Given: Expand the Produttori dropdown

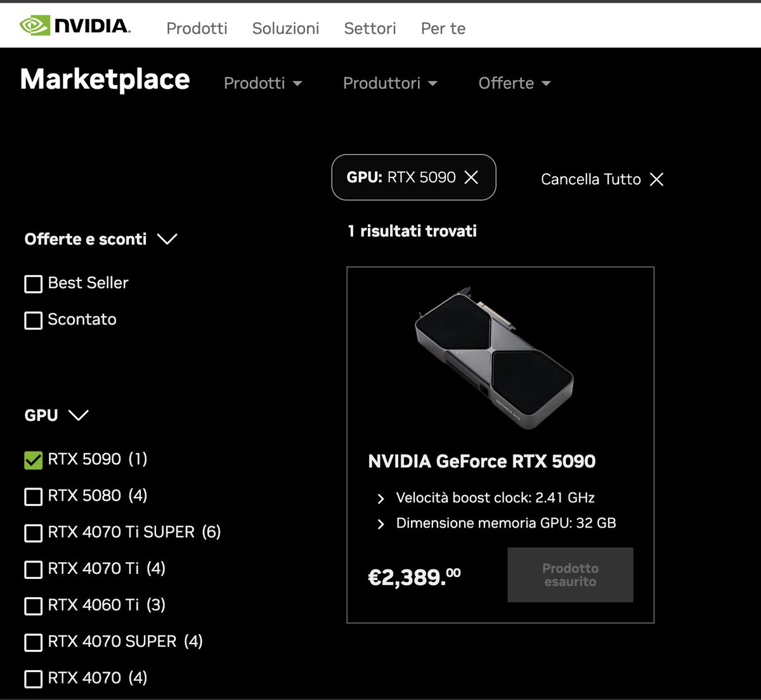Looking at the screenshot, I should click(390, 83).
